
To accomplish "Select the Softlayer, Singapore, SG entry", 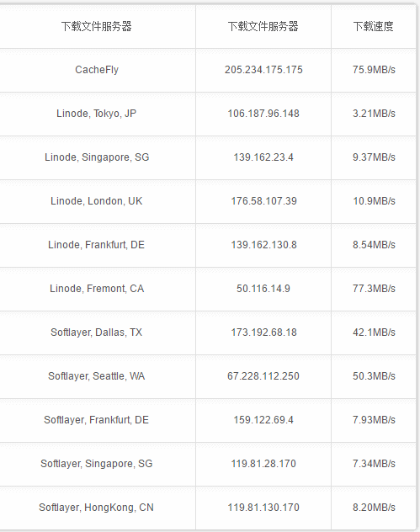I will pos(96,464).
